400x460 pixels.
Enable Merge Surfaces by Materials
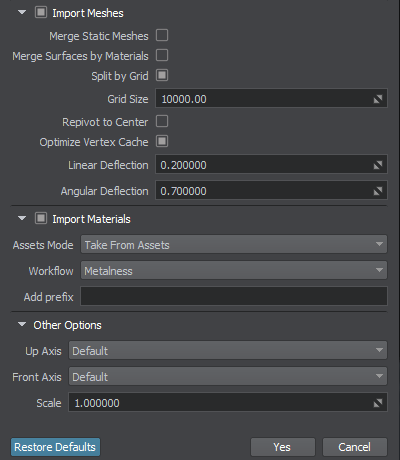tap(162, 55)
